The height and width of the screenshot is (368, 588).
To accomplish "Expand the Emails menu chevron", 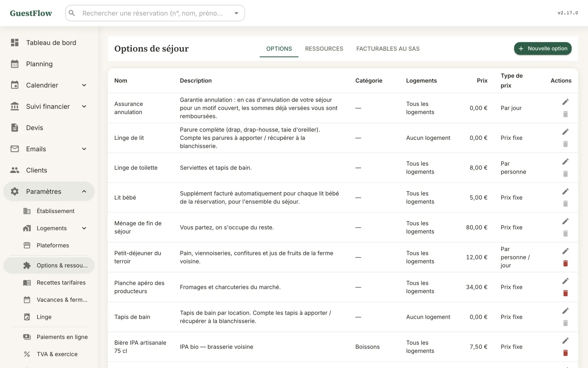I will [84, 149].
